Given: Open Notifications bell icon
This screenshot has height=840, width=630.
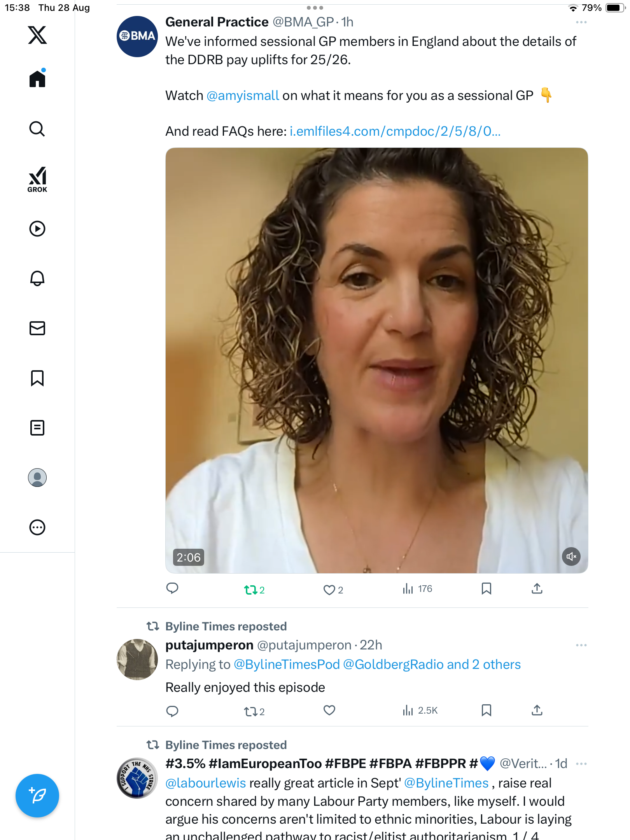Looking at the screenshot, I should tap(37, 278).
